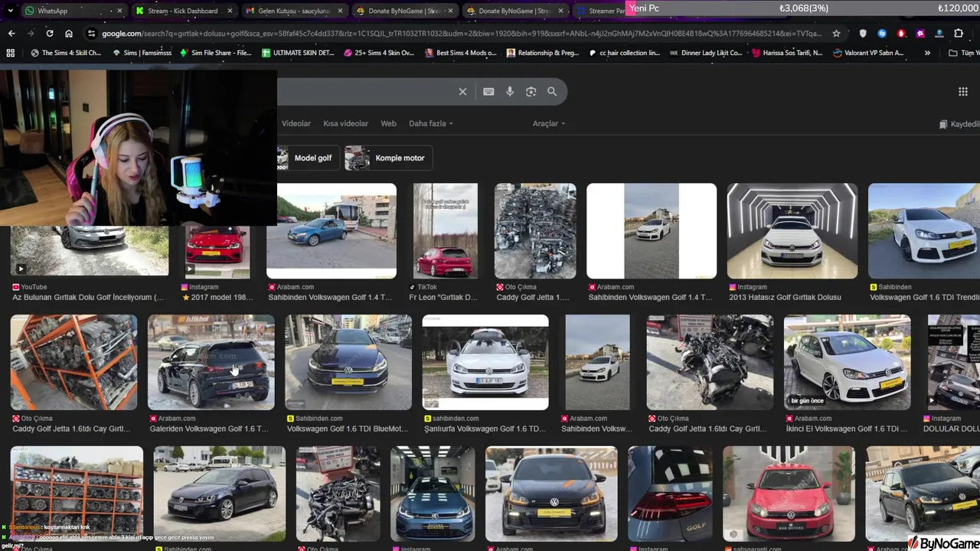Click the 'YouTube' source label
The width and height of the screenshot is (980, 551).
(34, 287)
